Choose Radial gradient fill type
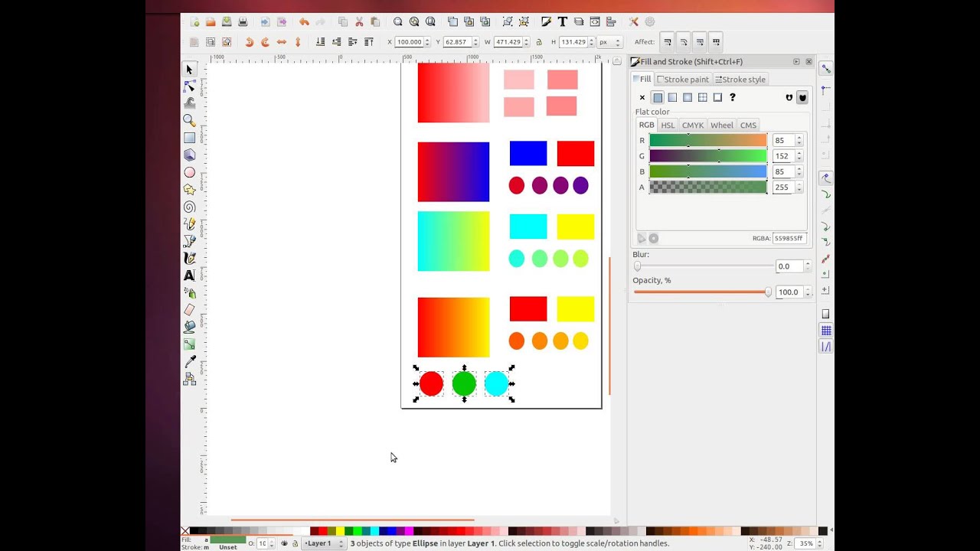 point(688,97)
